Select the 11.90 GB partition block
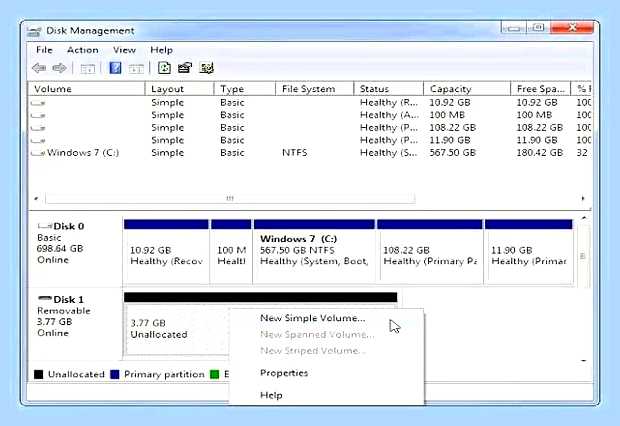Image resolution: width=620 pixels, height=426 pixels. point(529,252)
